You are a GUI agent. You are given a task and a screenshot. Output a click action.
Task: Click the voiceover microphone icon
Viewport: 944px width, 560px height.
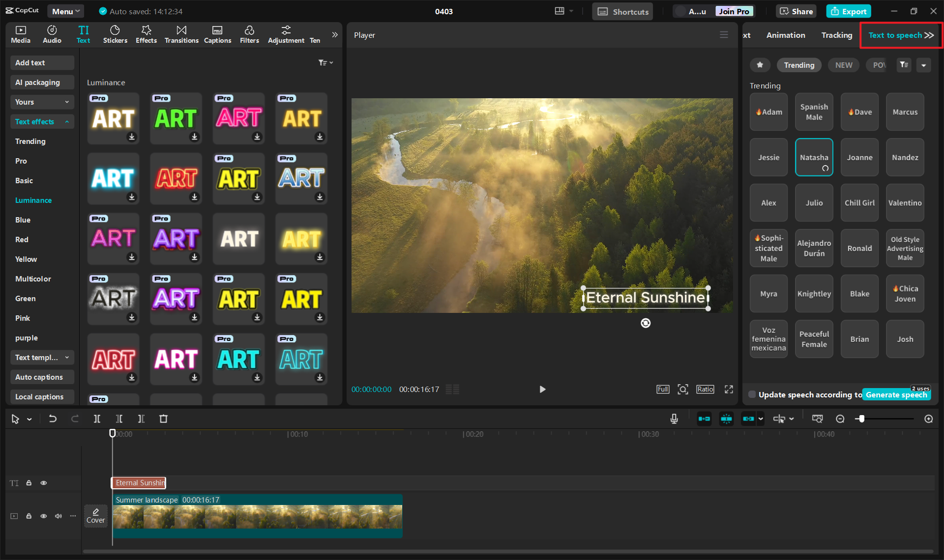point(674,419)
